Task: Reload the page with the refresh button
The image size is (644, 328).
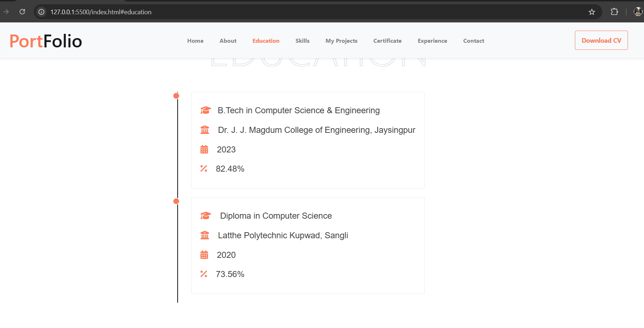Action: [x=22, y=12]
